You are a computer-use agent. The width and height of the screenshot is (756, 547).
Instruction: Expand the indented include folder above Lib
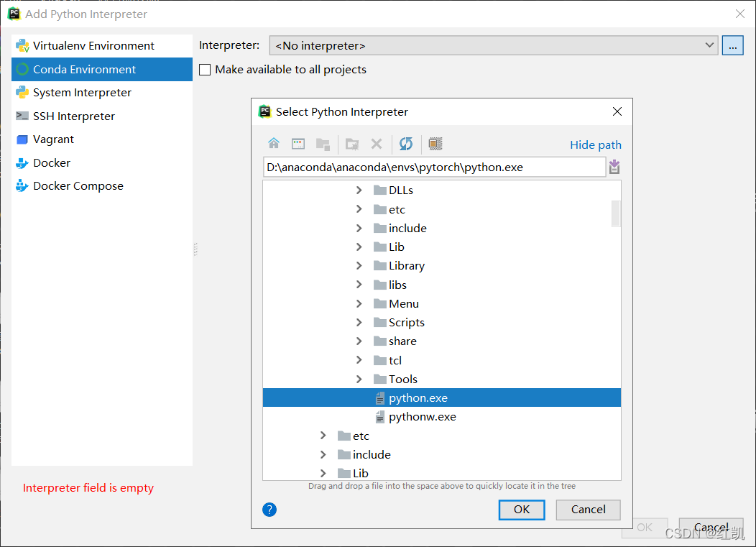pyautogui.click(x=359, y=228)
